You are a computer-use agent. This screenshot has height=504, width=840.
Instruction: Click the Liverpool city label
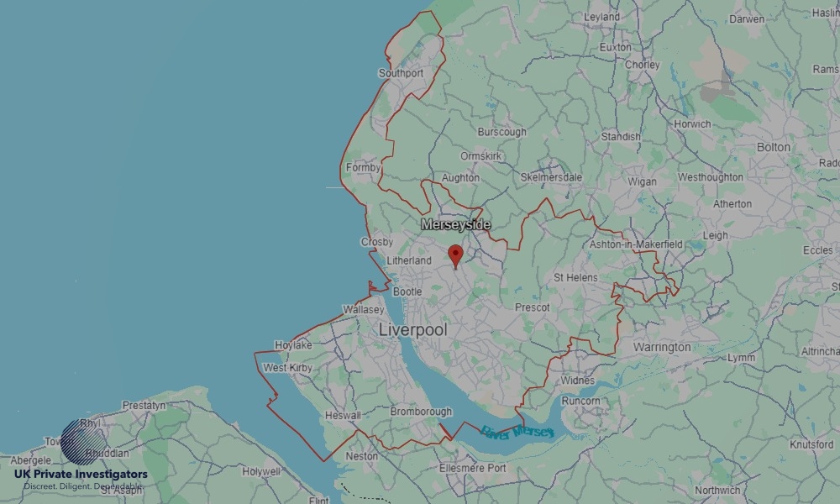point(412,329)
